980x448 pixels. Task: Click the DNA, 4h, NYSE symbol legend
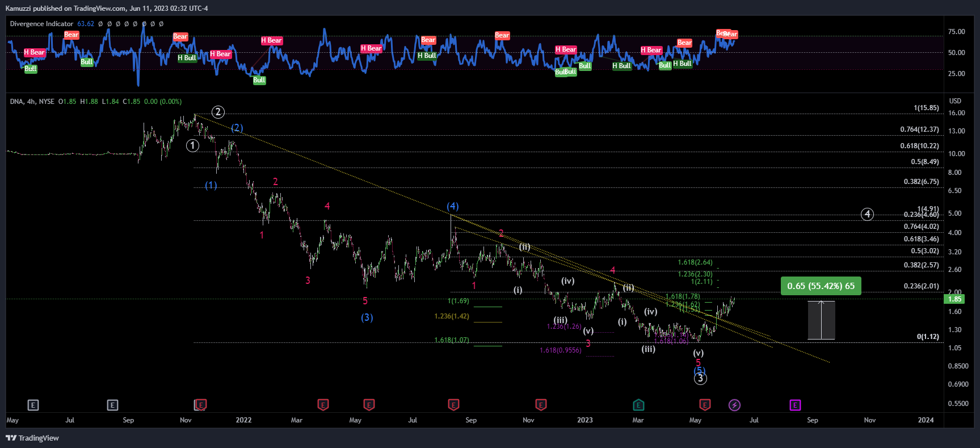pos(32,102)
